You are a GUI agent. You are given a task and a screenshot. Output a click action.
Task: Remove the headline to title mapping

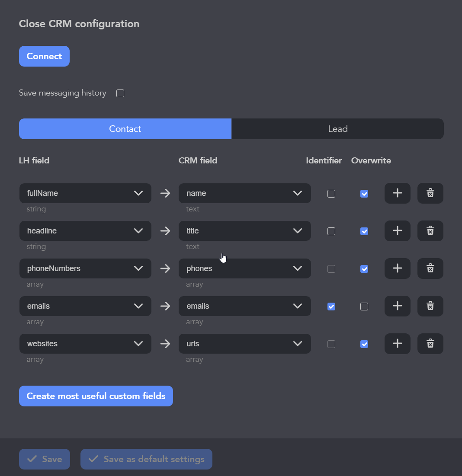(430, 231)
